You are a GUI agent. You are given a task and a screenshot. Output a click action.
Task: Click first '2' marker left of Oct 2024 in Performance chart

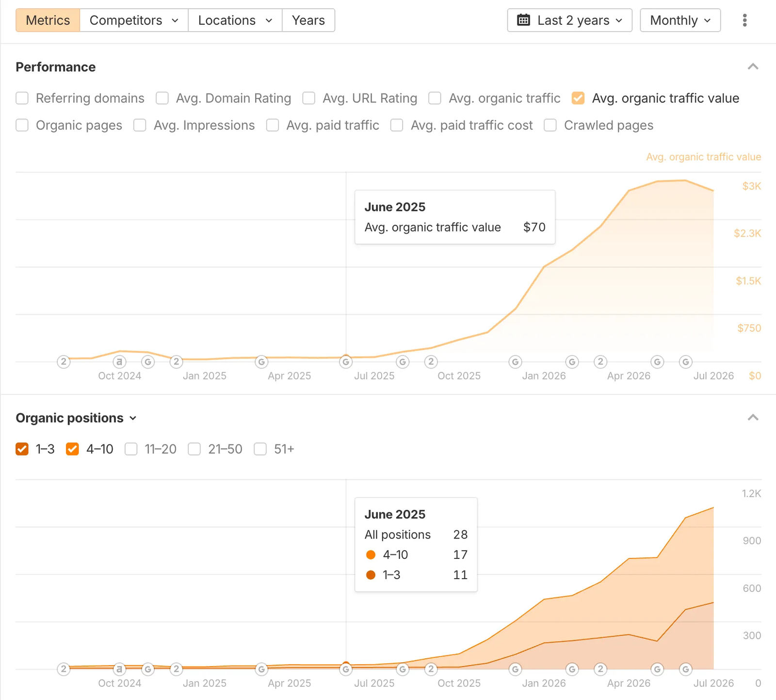[64, 362]
